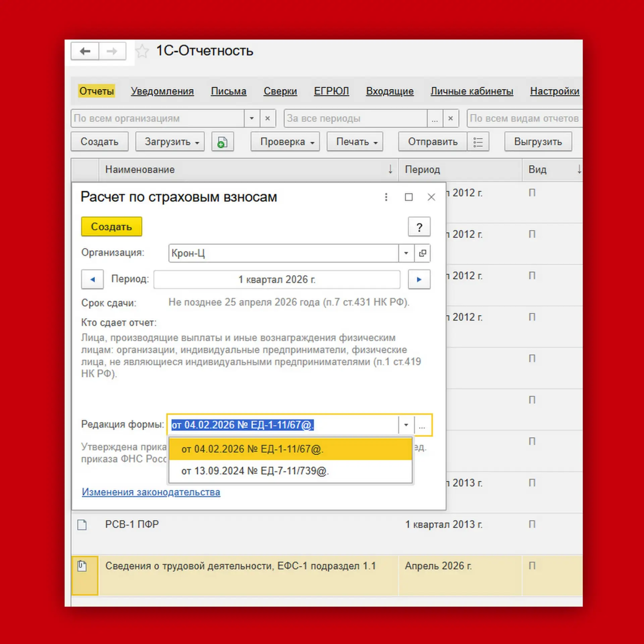Open the Настройки tab
This screenshot has width=644, height=644.
tap(555, 91)
